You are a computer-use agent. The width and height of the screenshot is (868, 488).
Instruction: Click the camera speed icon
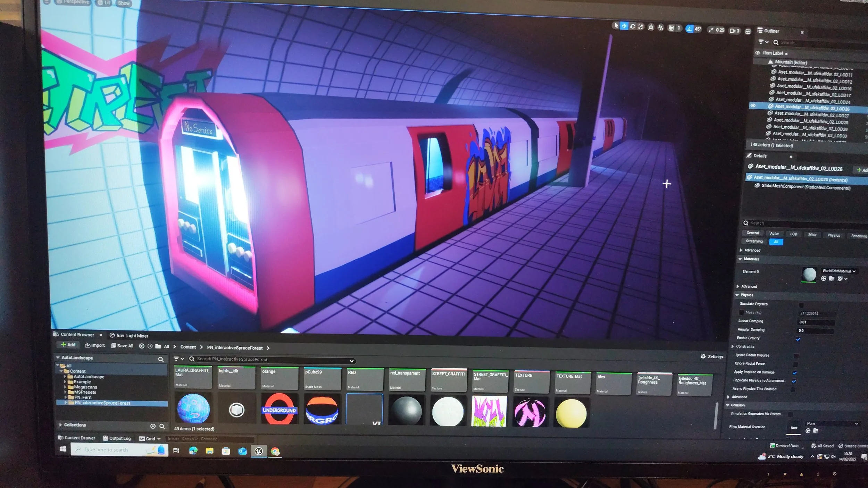[x=733, y=31]
